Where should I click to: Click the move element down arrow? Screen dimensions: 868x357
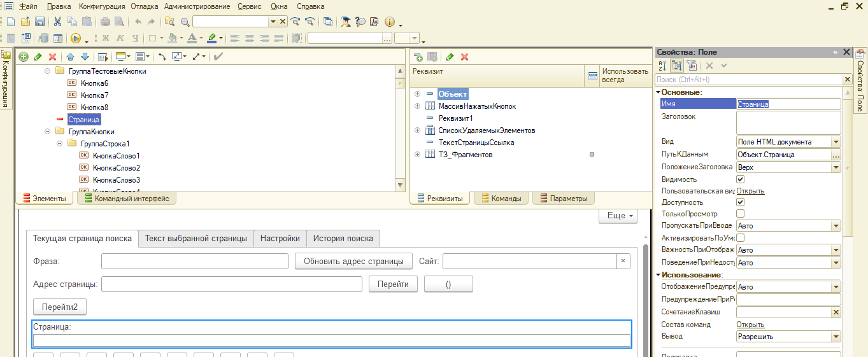[84, 57]
